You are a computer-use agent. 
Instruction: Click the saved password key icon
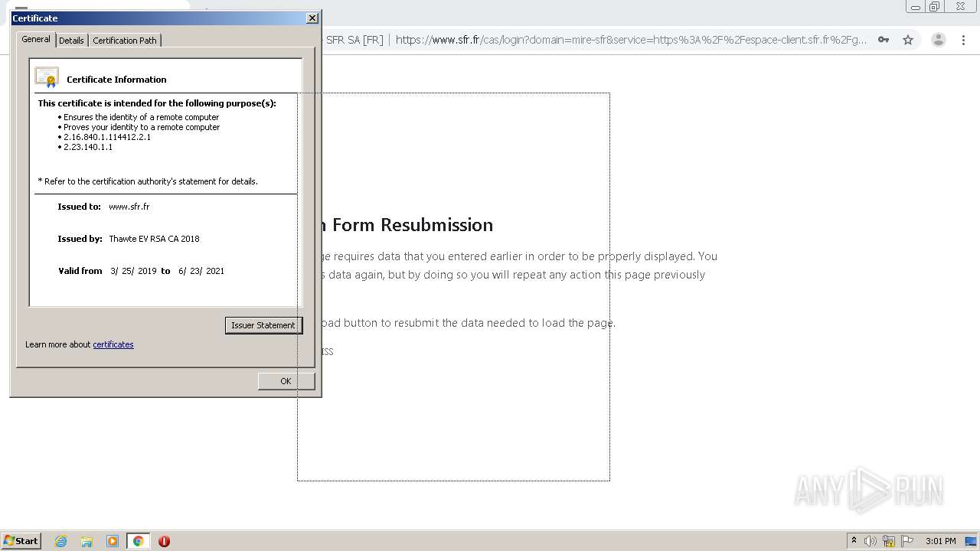[884, 40]
